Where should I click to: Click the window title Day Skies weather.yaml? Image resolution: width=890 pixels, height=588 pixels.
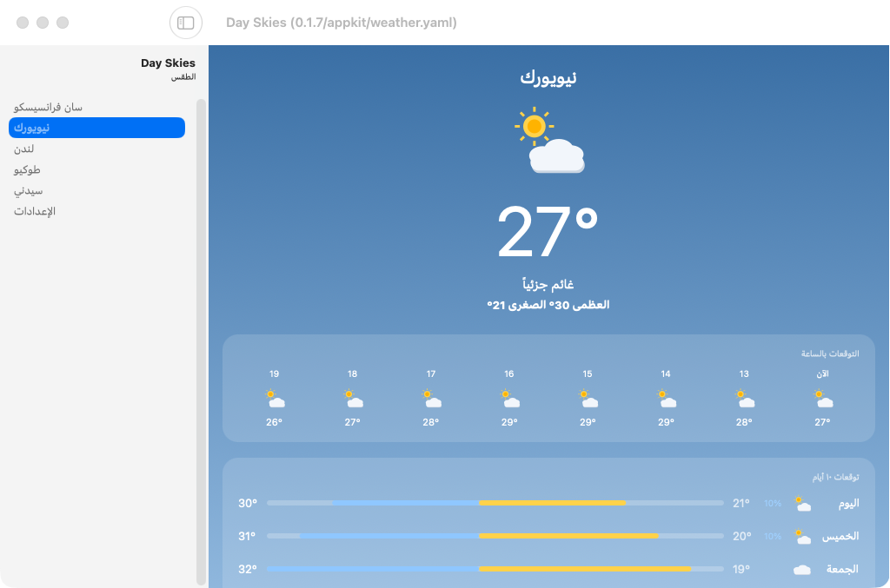pyautogui.click(x=341, y=23)
